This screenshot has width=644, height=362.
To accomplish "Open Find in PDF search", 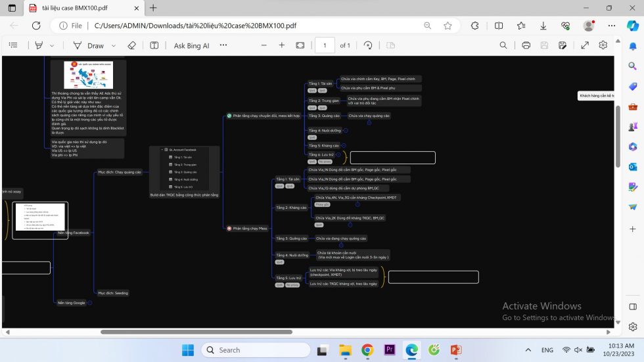I will (x=503, y=45).
